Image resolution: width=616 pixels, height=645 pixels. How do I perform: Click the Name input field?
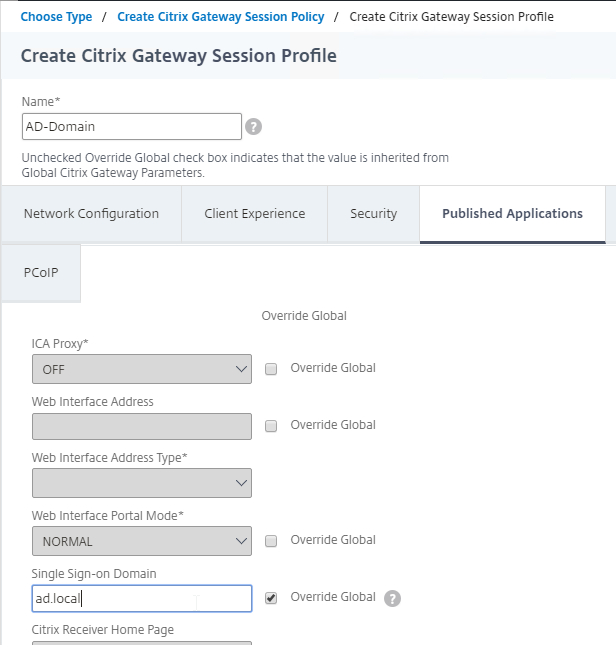point(132,127)
